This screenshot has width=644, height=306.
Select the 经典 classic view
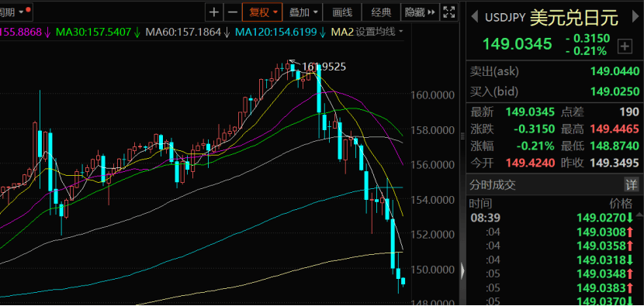coord(381,12)
